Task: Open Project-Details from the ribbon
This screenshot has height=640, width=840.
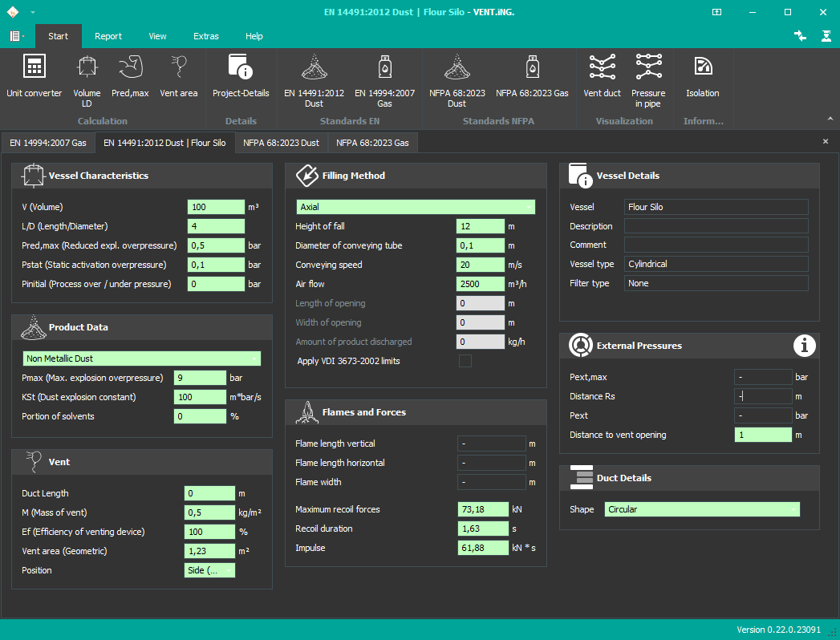Action: coord(241,77)
